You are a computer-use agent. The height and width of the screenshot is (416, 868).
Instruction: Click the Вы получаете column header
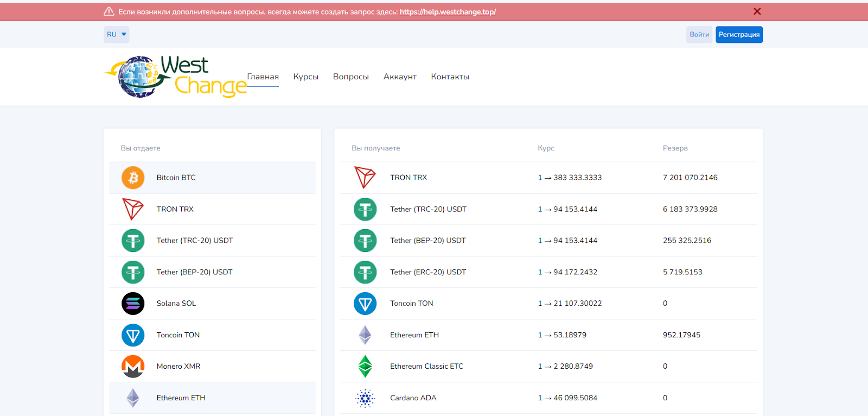376,148
